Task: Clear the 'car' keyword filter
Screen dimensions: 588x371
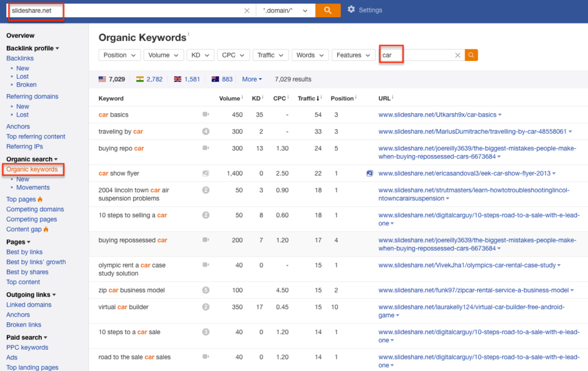Action: click(x=458, y=55)
